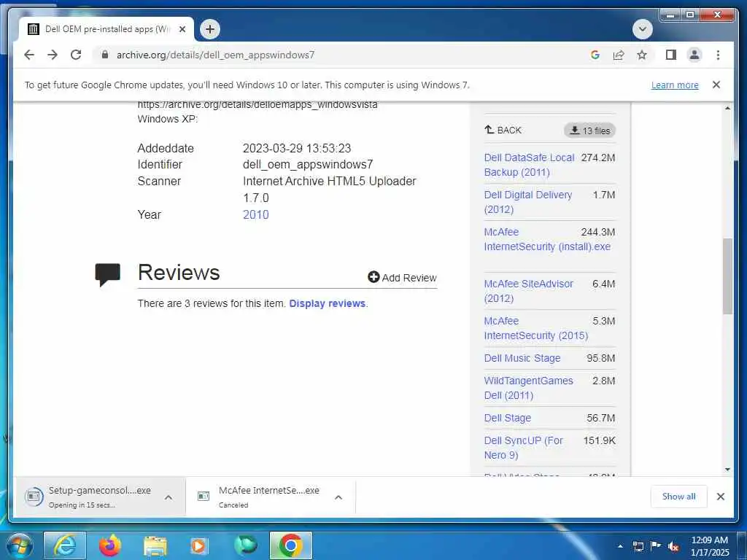Open the Windows Start menu orb

click(x=19, y=545)
